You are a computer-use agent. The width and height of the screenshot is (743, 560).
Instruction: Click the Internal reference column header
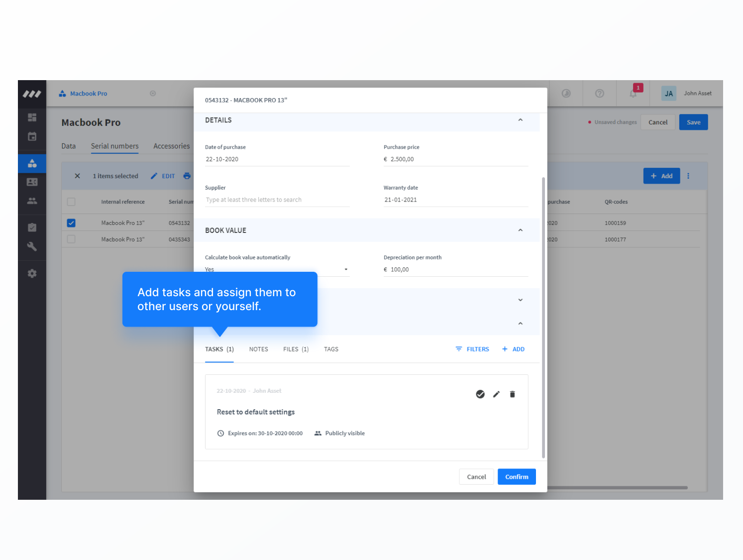point(123,202)
